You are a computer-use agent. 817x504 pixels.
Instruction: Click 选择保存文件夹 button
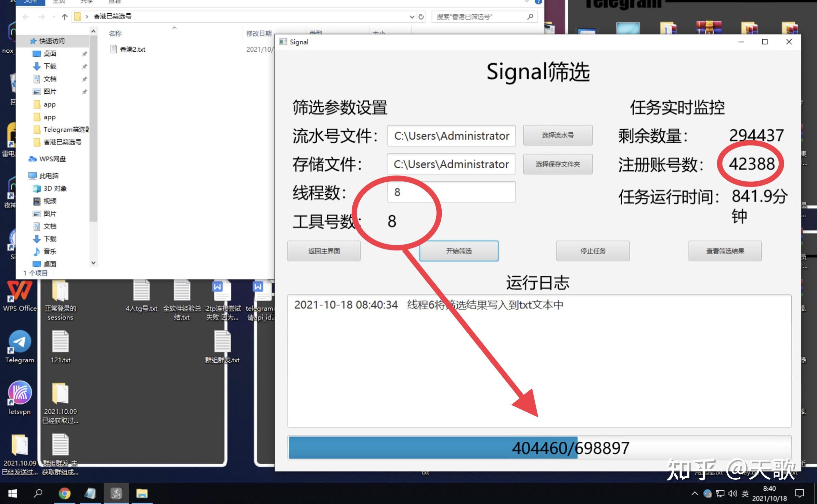point(558,164)
